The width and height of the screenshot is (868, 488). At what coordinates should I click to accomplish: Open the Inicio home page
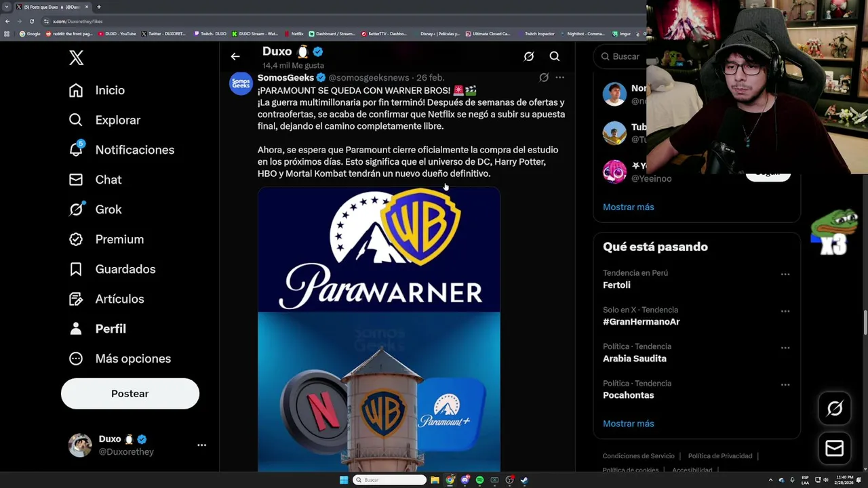96,90
